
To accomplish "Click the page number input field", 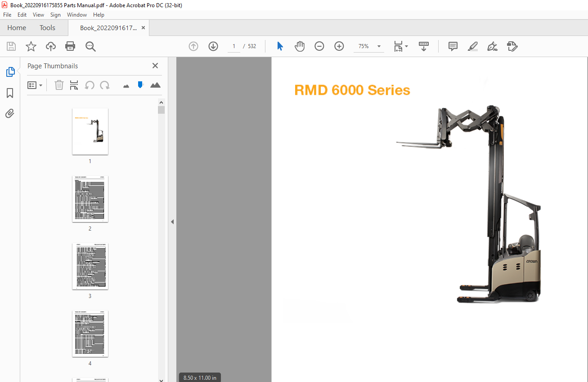I will tap(234, 46).
